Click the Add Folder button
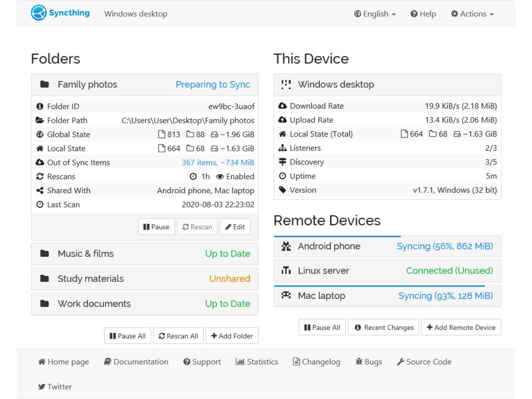This screenshot has width=532, height=399. click(232, 336)
